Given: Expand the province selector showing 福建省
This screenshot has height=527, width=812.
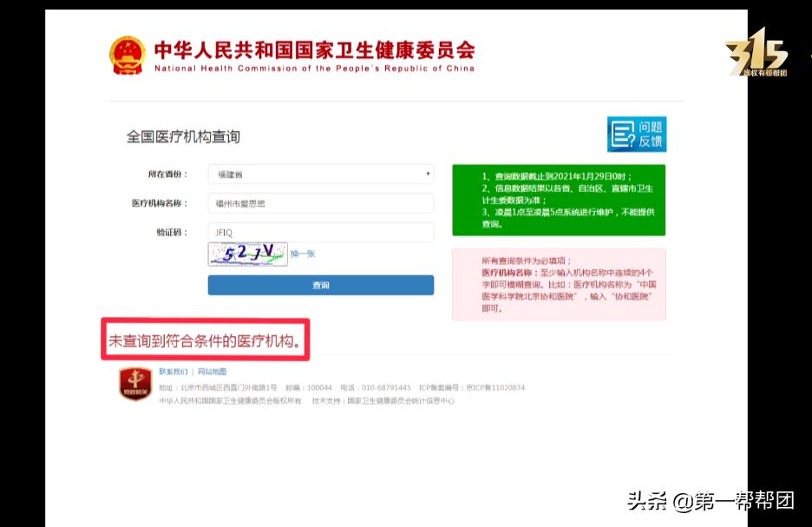Looking at the screenshot, I should (321, 174).
